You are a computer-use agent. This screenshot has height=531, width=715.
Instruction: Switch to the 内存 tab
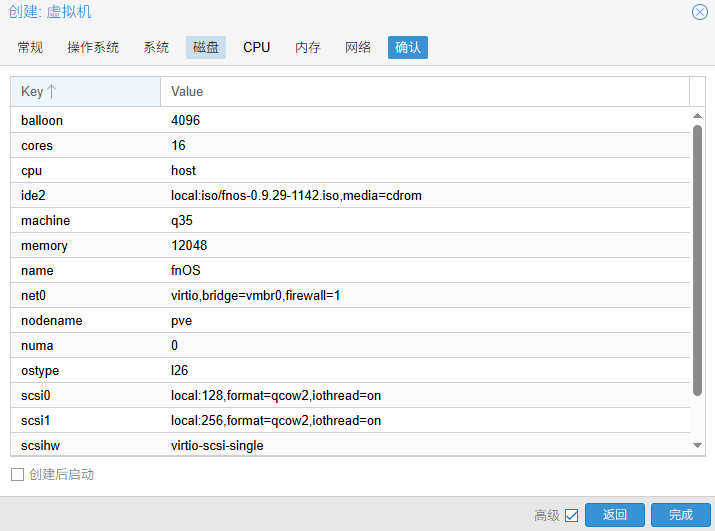point(308,47)
